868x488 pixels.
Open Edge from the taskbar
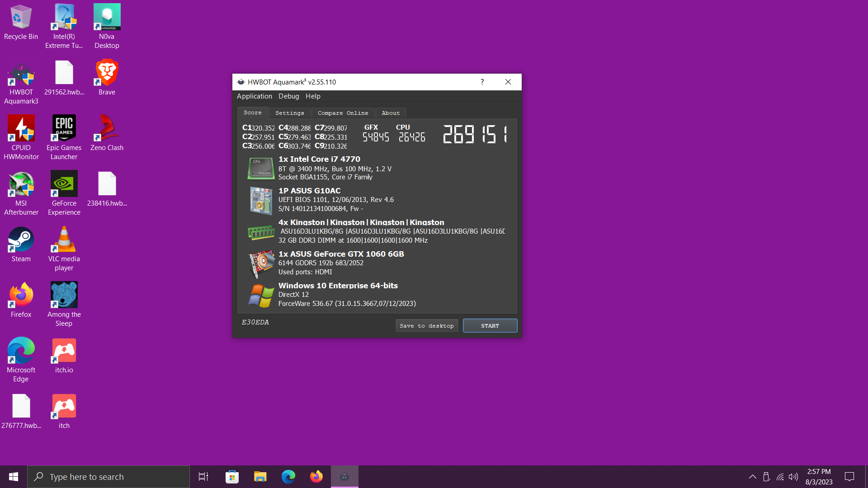pos(288,477)
